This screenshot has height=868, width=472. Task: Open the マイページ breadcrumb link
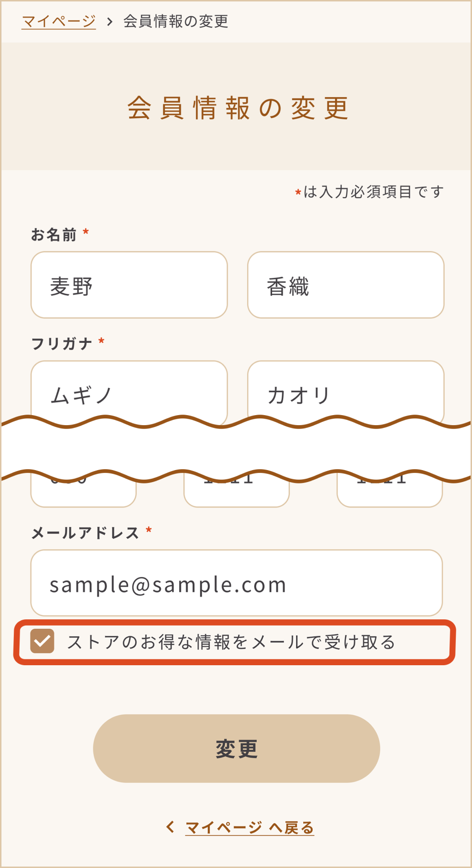[x=59, y=22]
